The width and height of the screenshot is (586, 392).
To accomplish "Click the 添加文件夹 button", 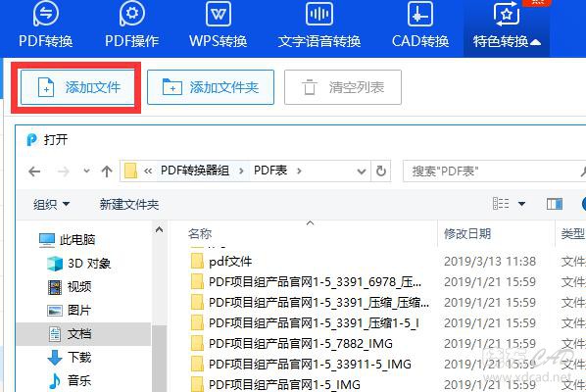I will click(211, 87).
